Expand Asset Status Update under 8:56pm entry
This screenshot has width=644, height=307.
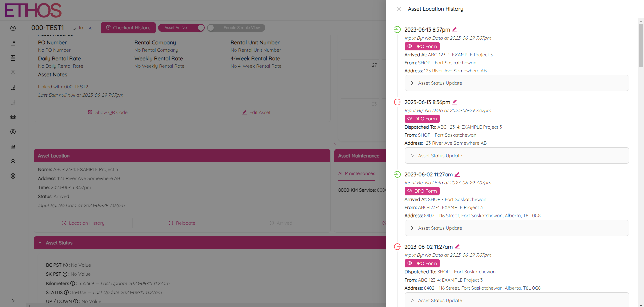(517, 156)
